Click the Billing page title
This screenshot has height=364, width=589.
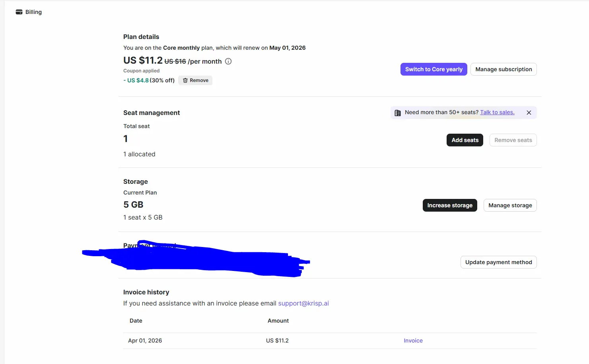[33, 12]
